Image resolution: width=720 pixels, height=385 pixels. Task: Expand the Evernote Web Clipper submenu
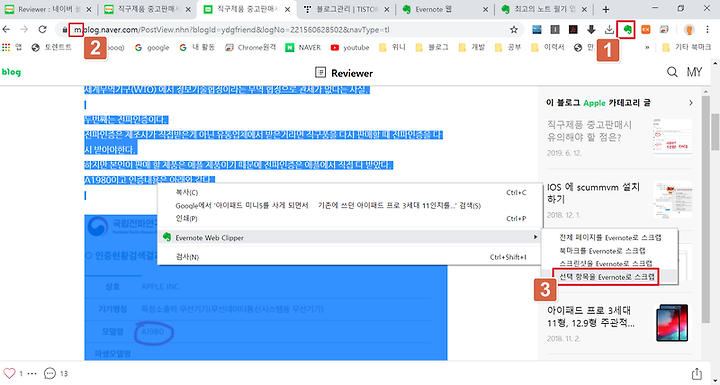[x=350, y=238]
